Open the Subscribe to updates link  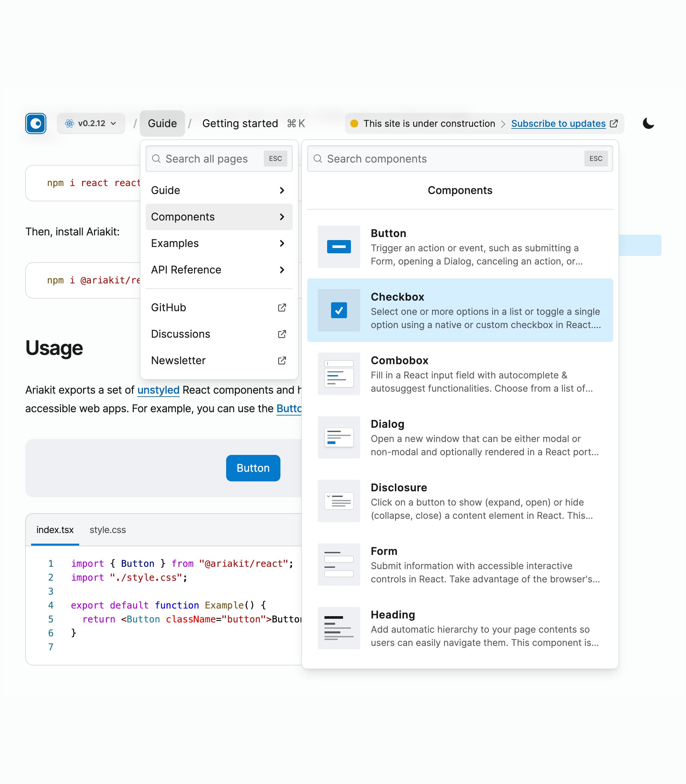pyautogui.click(x=558, y=123)
